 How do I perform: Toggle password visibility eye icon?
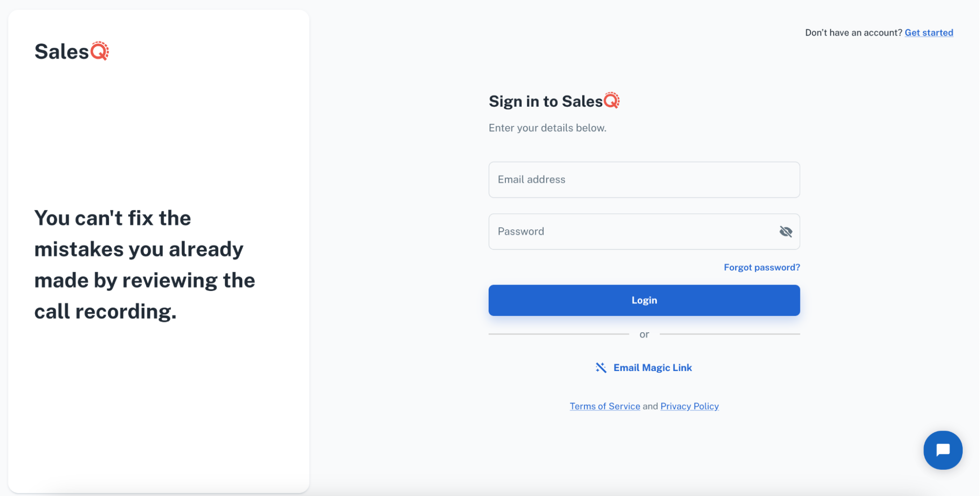coord(785,232)
